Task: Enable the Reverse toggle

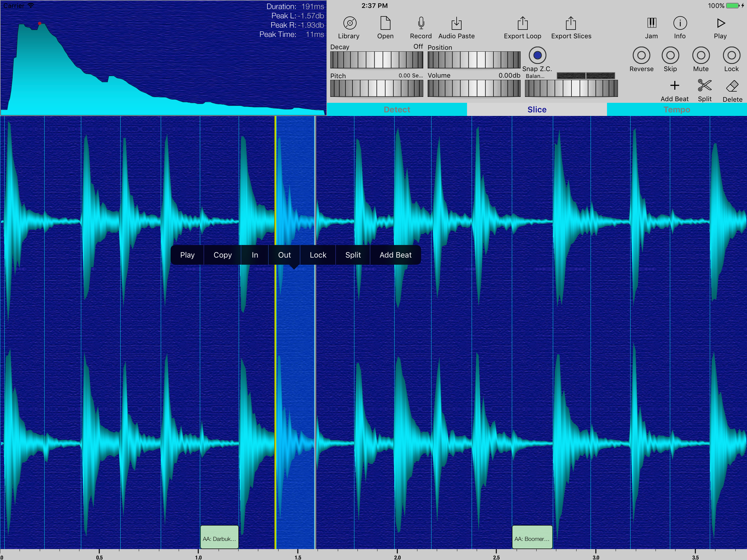Action: (641, 56)
